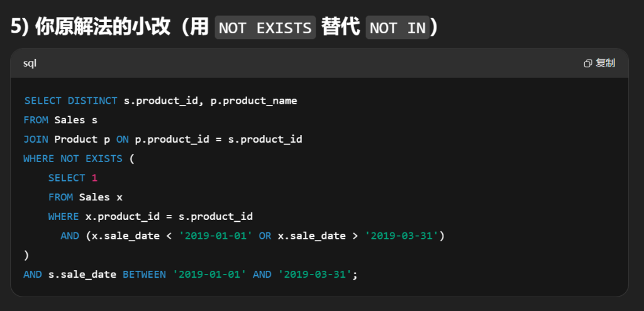The image size is (644, 311).
Task: Click the OR keyword in the subquery
Action: pyautogui.click(x=265, y=236)
